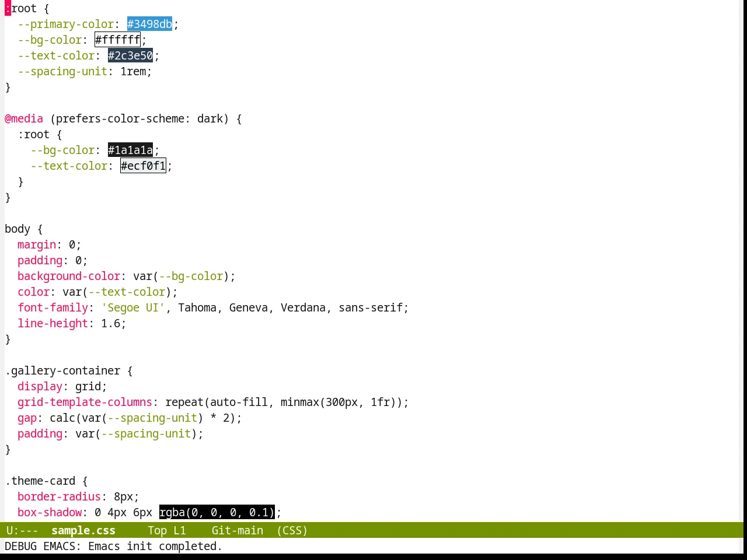Click the 1rem value
This screenshot has width=747, height=560.
(x=133, y=71)
